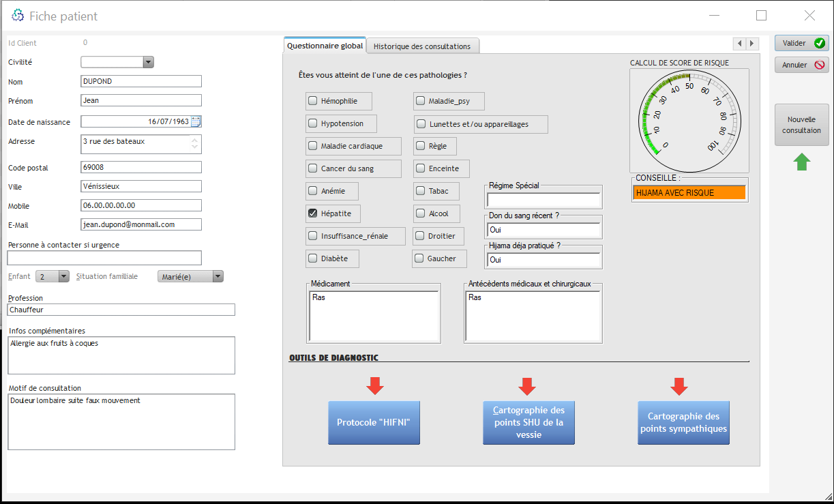This screenshot has width=834, height=504.
Task: Click the left navigation arrow near the tabs
Action: coord(740,43)
